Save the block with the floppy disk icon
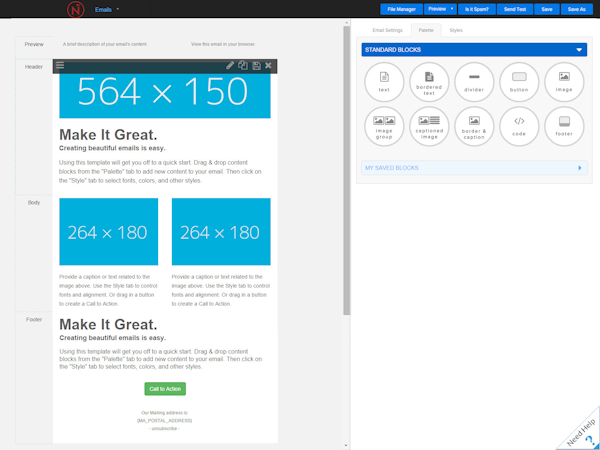Screen dimensions: 600x450 pyautogui.click(x=256, y=66)
